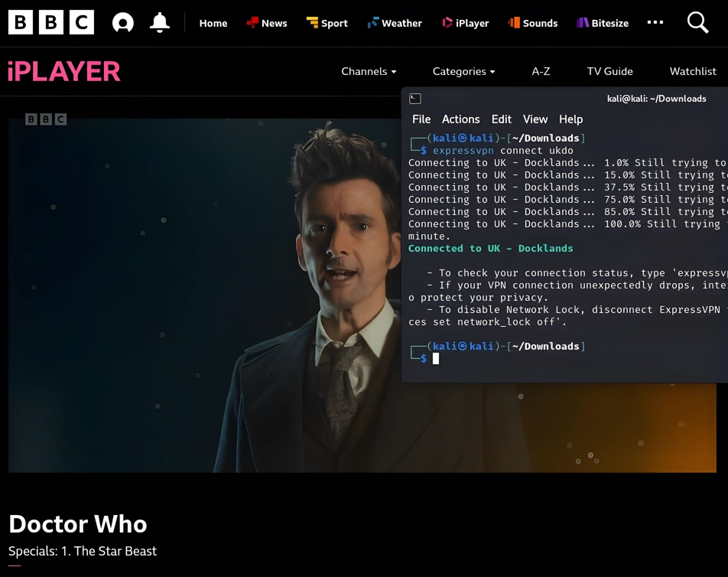Open the terminal Actions menu
This screenshot has width=728, height=577.
(x=460, y=119)
